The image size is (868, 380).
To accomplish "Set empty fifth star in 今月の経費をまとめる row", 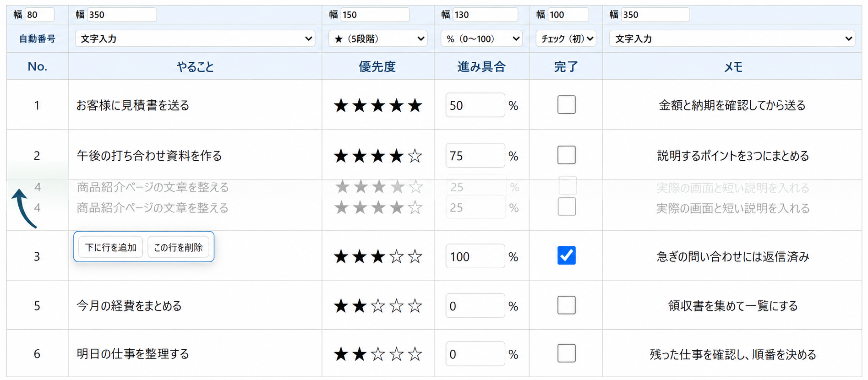I will tap(415, 306).
